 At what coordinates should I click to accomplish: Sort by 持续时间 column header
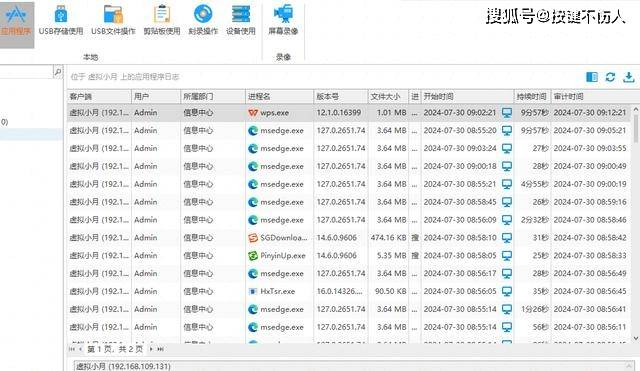532,96
